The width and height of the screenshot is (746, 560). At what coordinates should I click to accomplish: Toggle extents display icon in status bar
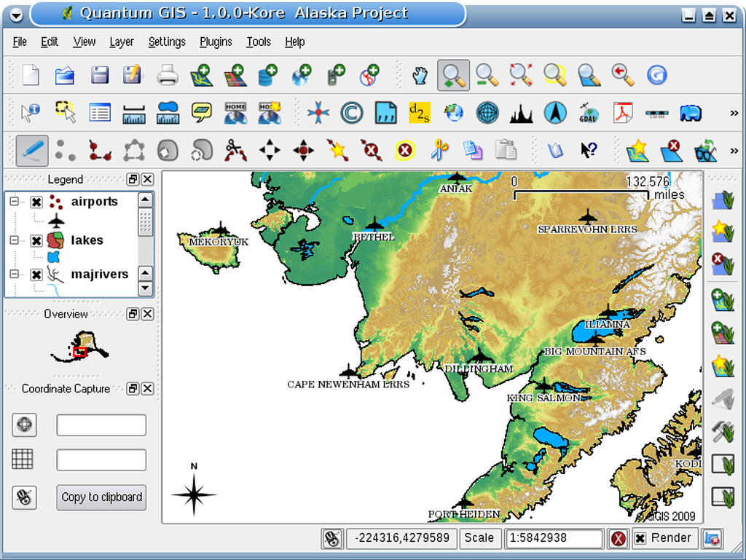coord(332,539)
